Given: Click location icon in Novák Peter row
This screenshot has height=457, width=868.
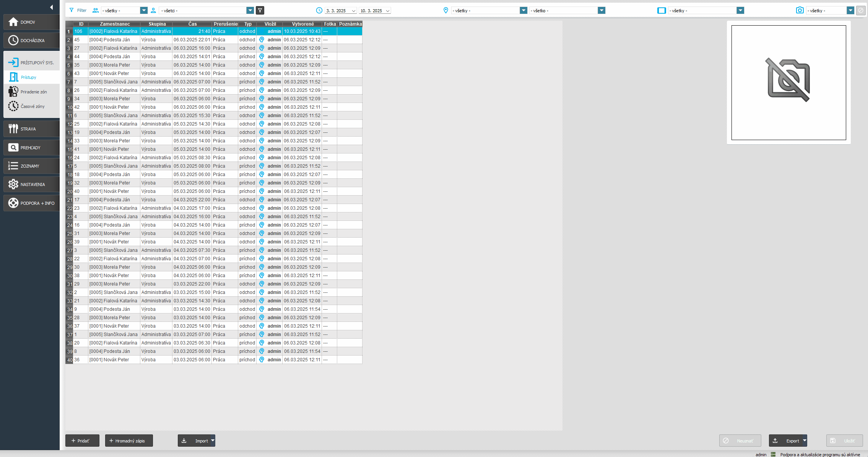Looking at the screenshot, I should pyautogui.click(x=262, y=73).
